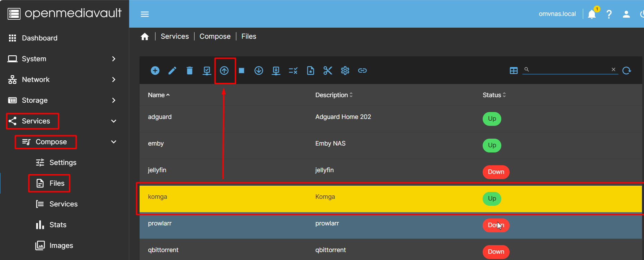Open the user account menu
The height and width of the screenshot is (260, 644).
(626, 14)
